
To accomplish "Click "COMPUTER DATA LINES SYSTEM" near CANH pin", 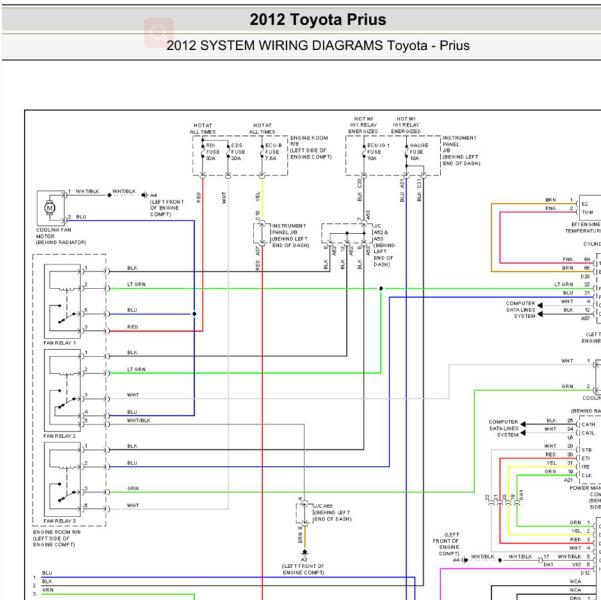I will [x=503, y=428].
